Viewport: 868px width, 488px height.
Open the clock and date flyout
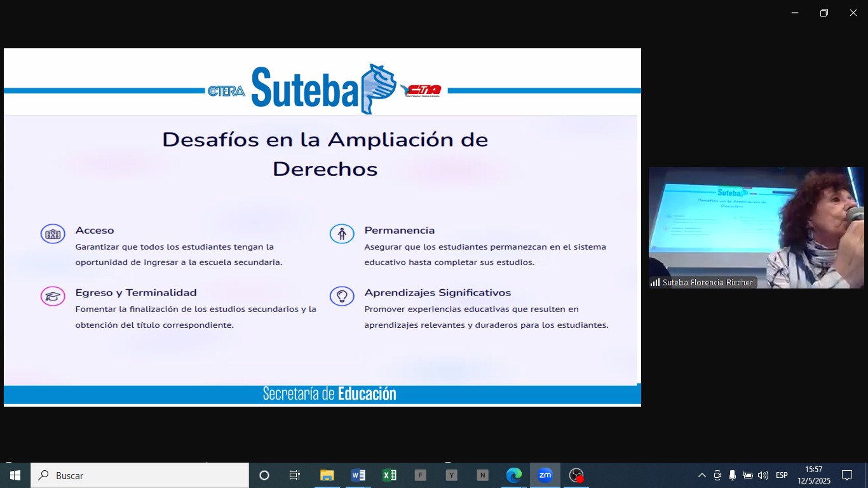(814, 475)
